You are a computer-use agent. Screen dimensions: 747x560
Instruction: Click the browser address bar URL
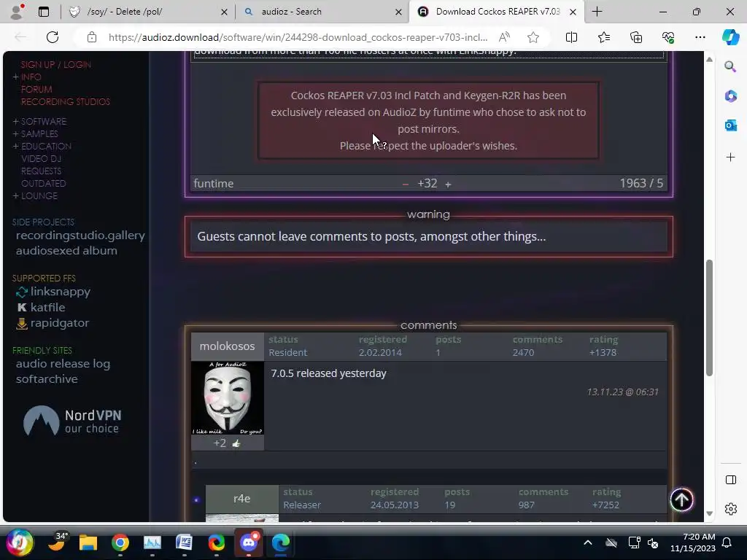[298, 37]
